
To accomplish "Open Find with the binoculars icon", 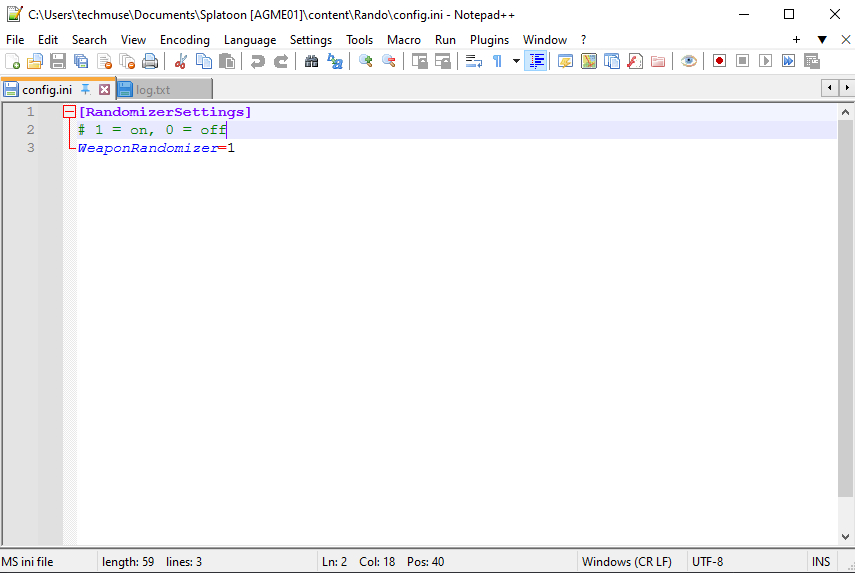I will tap(311, 61).
